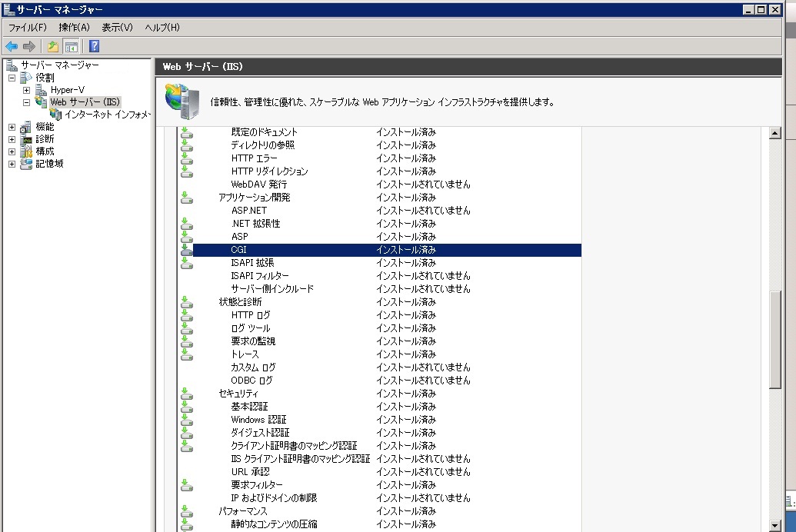The image size is (796, 532).
Task: Expand the 診断 tree node
Action: point(12,140)
